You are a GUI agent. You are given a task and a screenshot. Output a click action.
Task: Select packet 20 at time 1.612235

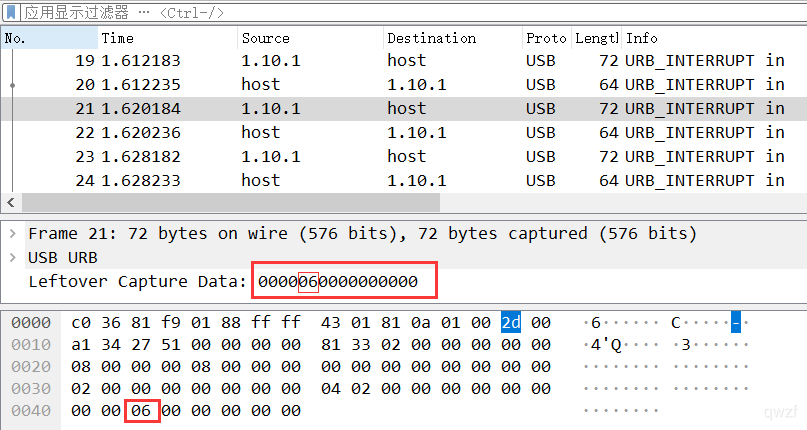(404, 84)
